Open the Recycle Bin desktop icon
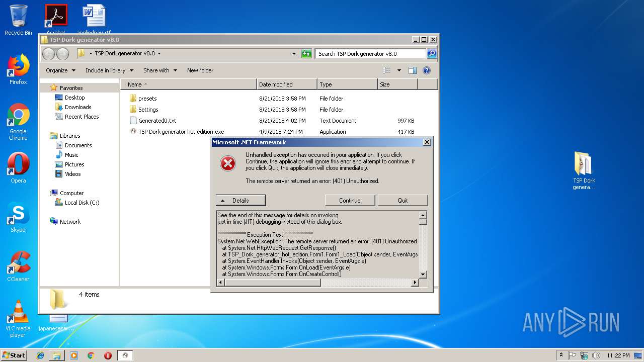This screenshot has width=644, height=362. 18,20
